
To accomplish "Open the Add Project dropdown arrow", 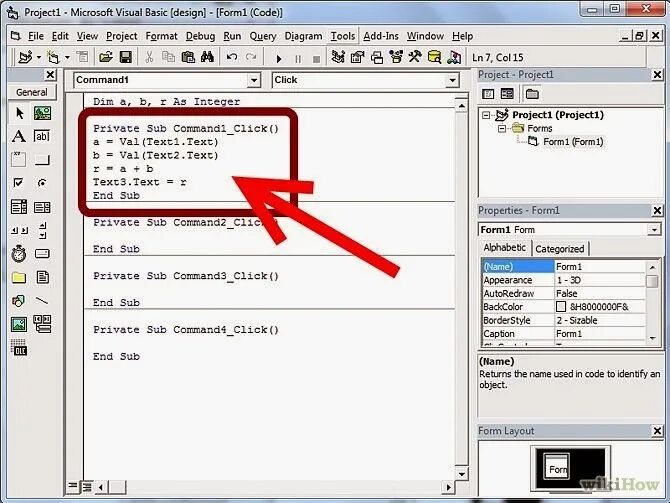I will pos(39,57).
